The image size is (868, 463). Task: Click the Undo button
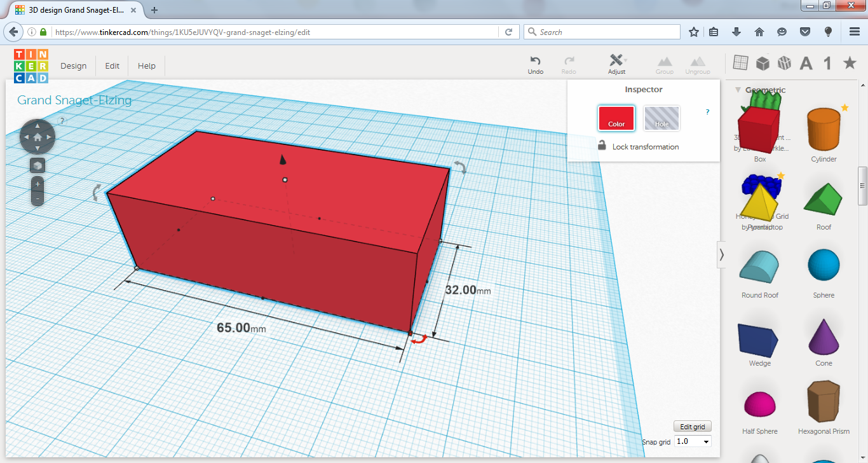pyautogui.click(x=536, y=65)
